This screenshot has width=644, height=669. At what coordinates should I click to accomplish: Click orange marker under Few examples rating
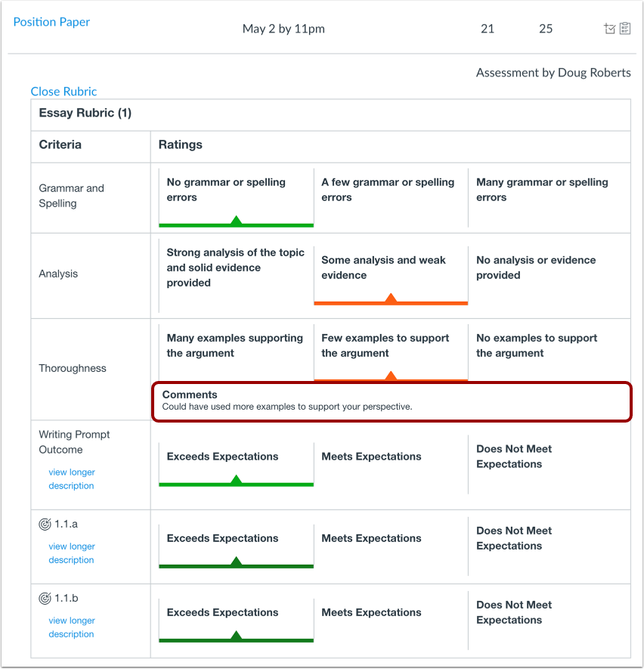click(x=390, y=376)
